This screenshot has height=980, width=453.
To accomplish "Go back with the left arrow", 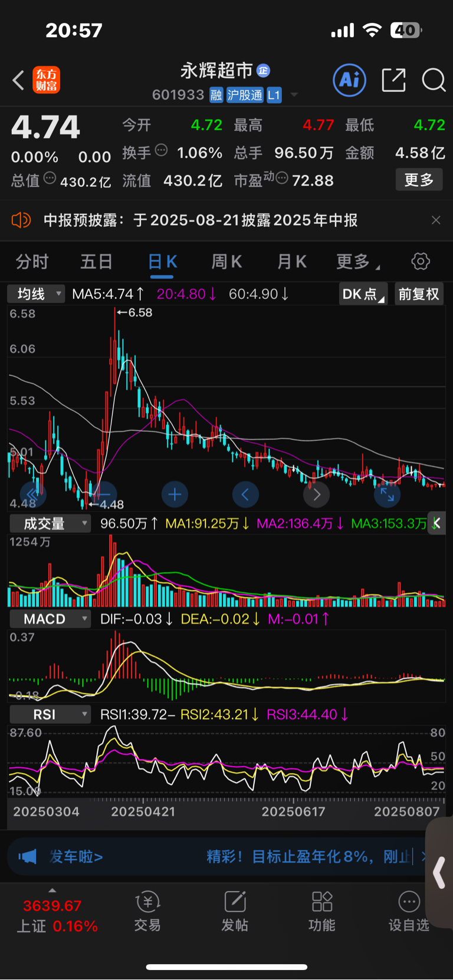I will pos(18,80).
